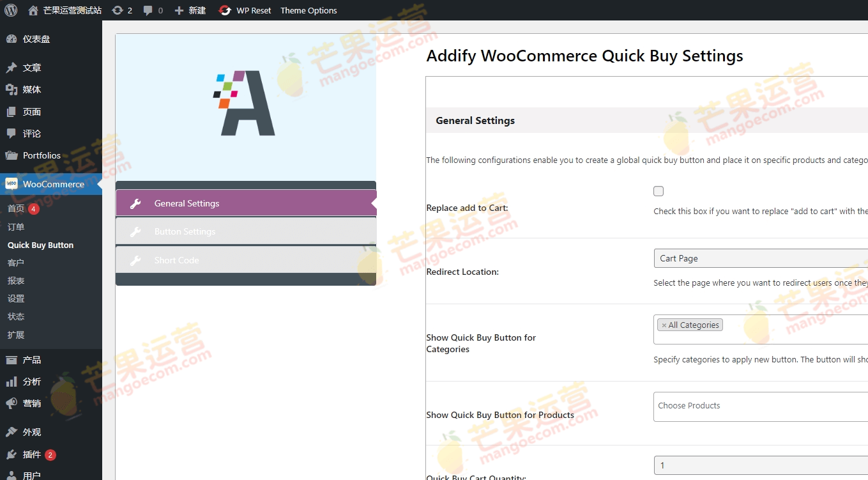Click the Quick Buy Cart Quantity input

pos(760,465)
